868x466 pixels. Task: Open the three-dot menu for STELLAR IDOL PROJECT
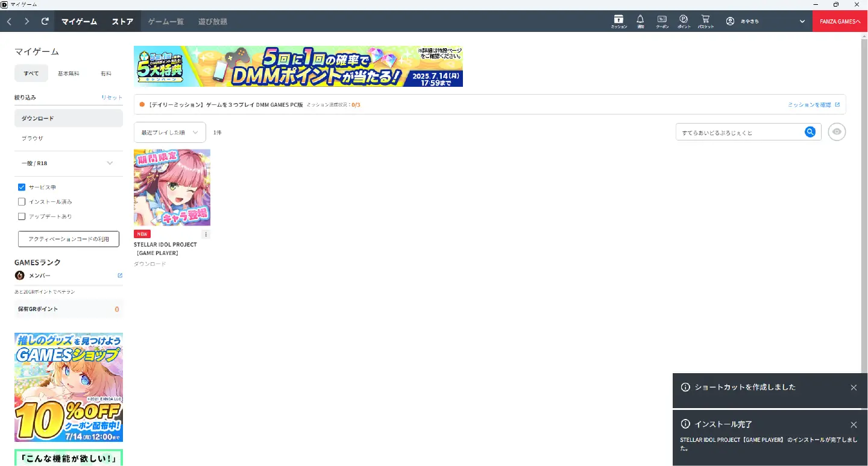206,234
